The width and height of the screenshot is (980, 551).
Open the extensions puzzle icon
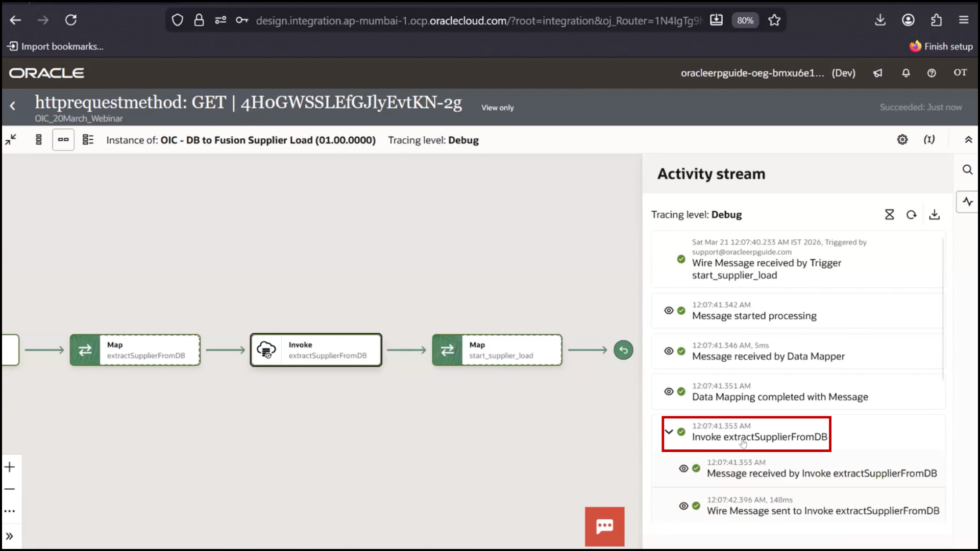pos(936,20)
